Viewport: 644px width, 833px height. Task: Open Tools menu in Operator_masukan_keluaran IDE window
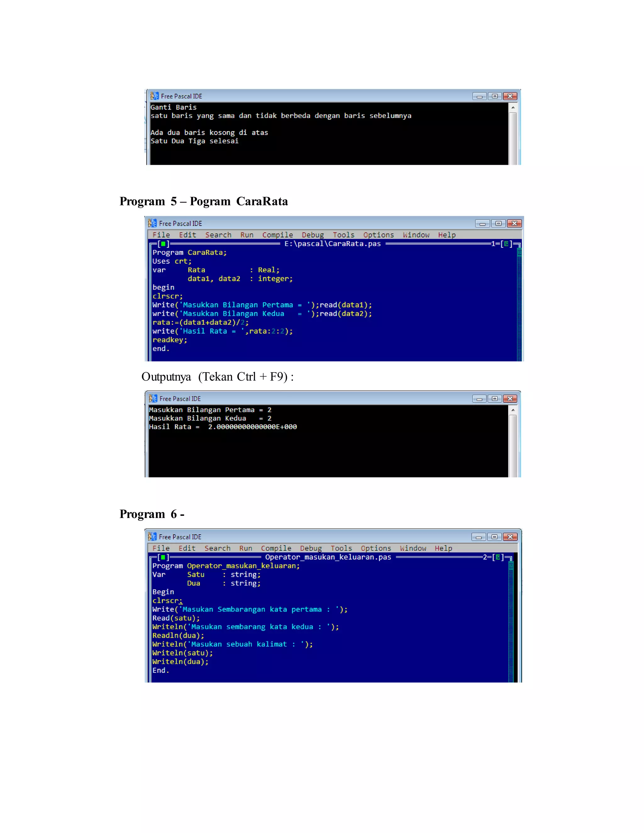coord(341,548)
